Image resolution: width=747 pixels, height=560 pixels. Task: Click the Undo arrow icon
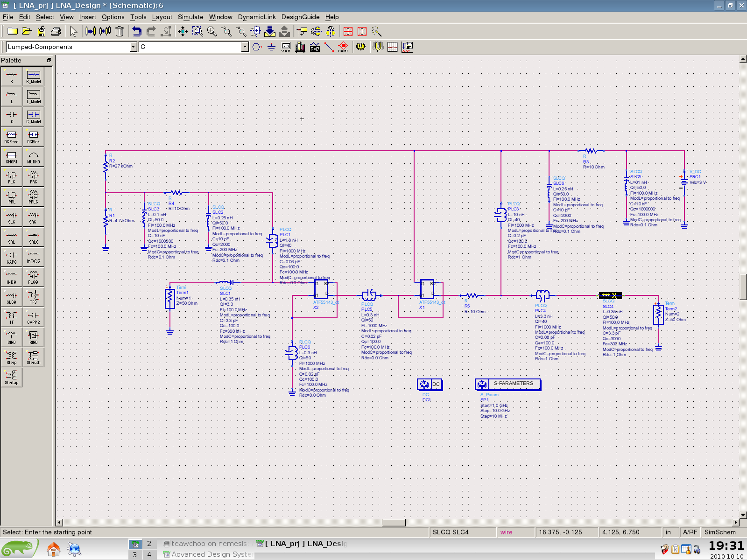tap(136, 31)
